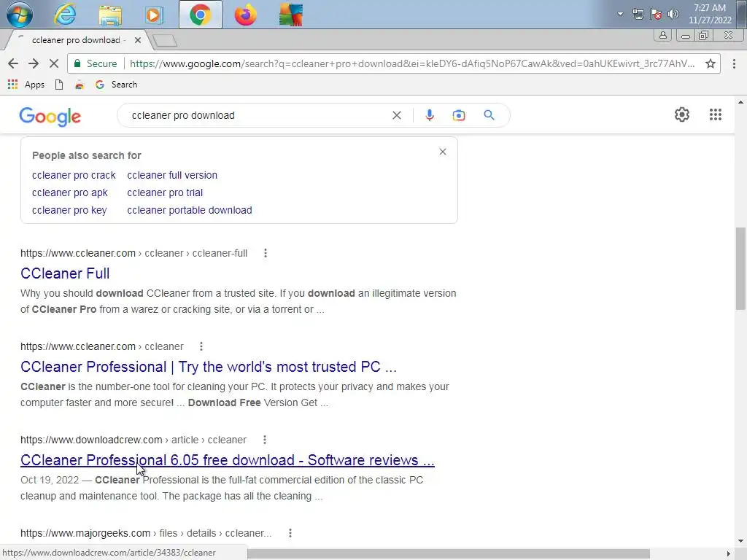Search for ccleaner pro crack
This screenshot has width=747, height=560.
click(x=74, y=175)
